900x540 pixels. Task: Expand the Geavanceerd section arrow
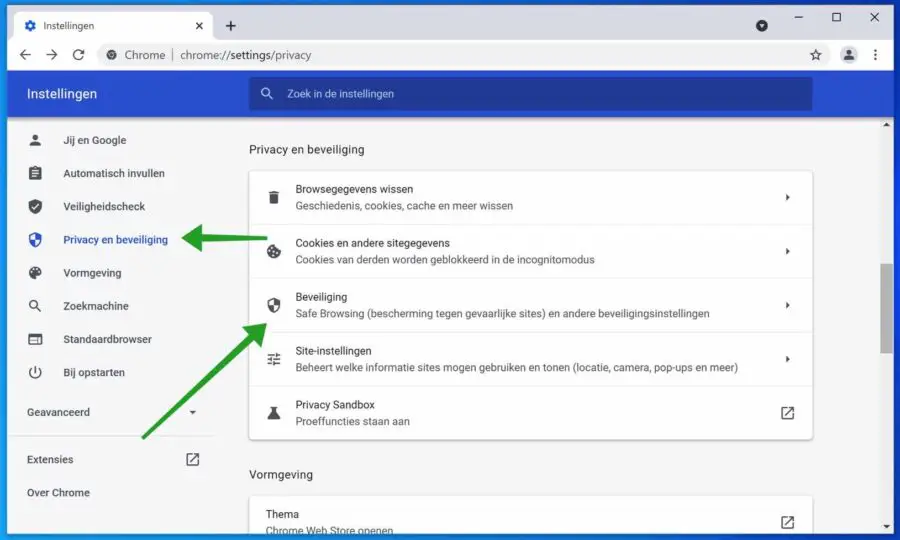coord(193,412)
